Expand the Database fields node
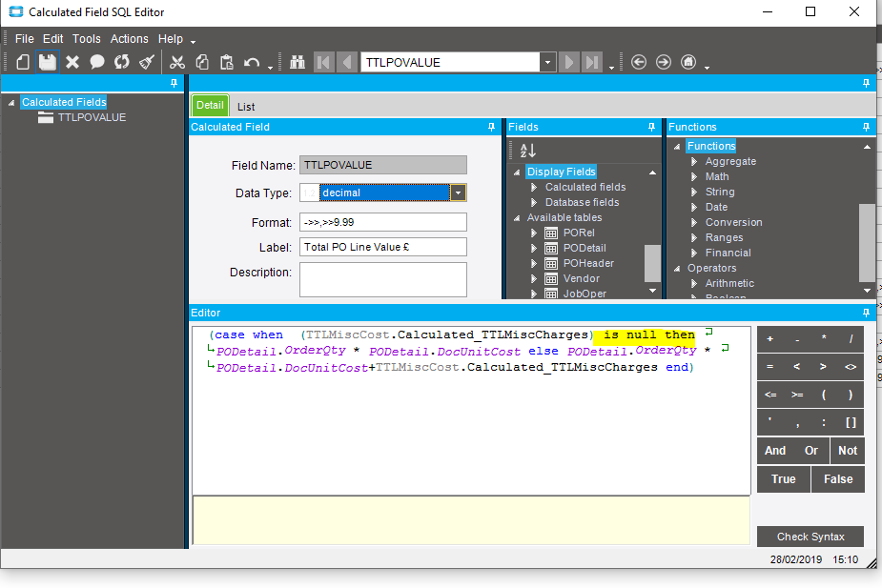 (x=534, y=202)
